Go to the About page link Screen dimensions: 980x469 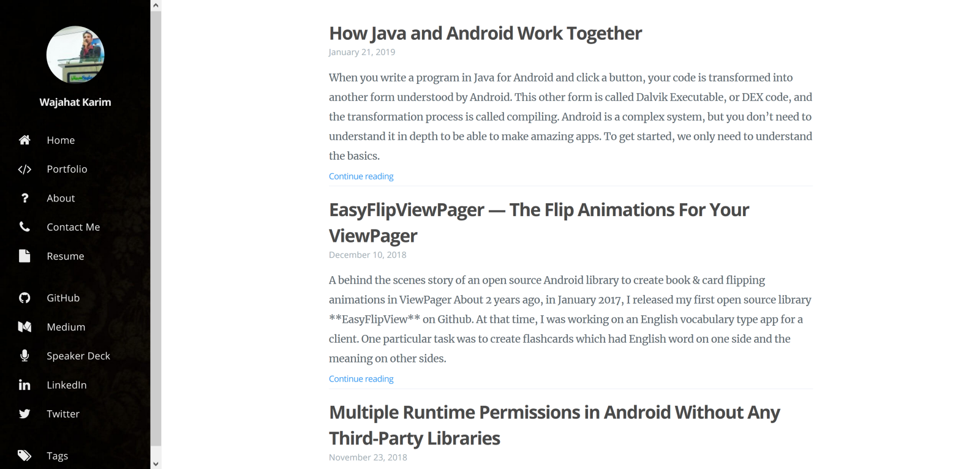pos(61,198)
